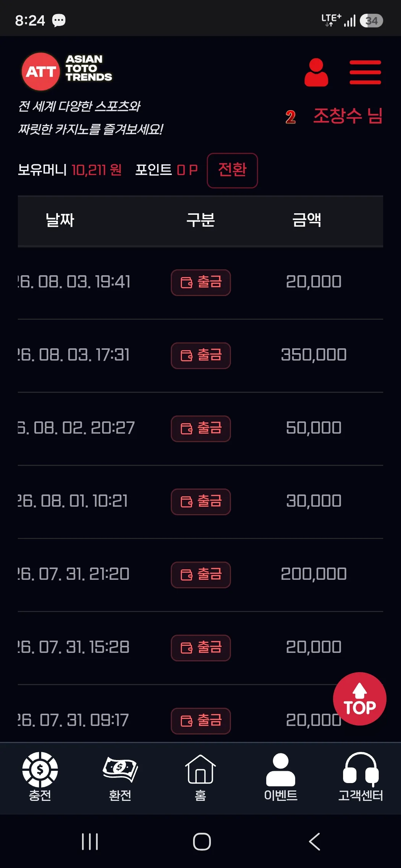Image resolution: width=401 pixels, height=868 pixels.
Task: Click the 전환 points convert button
Action: tap(232, 170)
